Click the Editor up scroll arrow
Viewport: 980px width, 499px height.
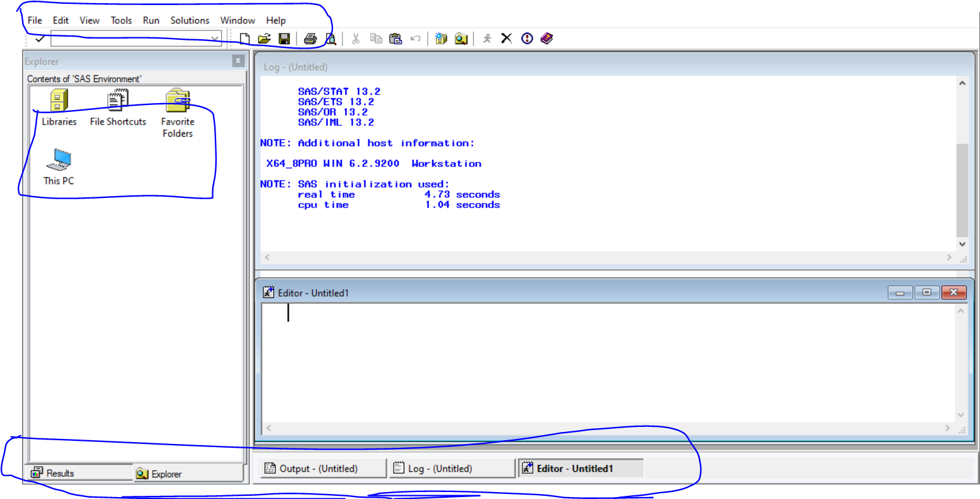coord(961,311)
